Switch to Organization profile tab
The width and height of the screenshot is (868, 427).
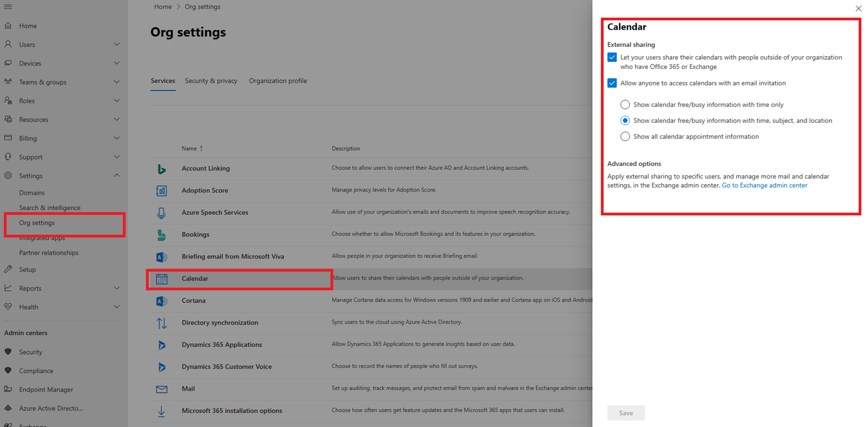278,81
